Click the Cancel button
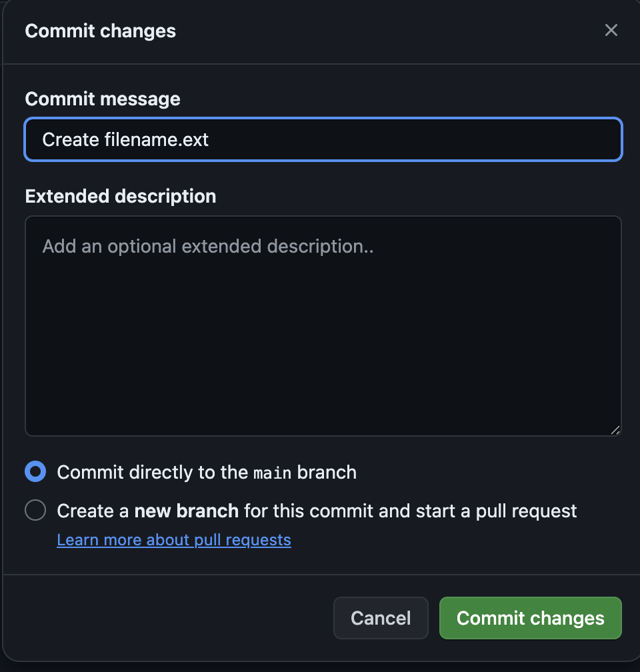The width and height of the screenshot is (640, 672). [x=381, y=618]
